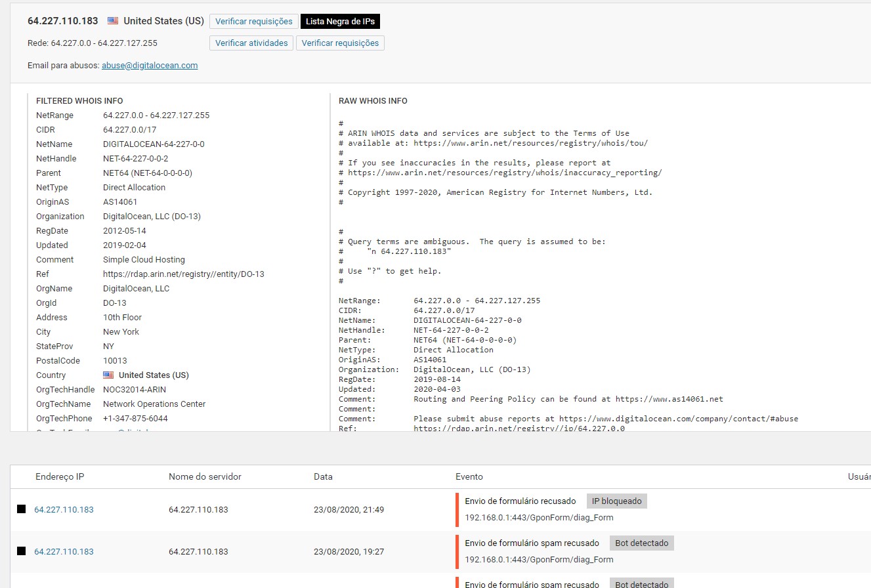Click the Lista Negra de IPs badge
The height and width of the screenshot is (588, 871).
tap(340, 22)
